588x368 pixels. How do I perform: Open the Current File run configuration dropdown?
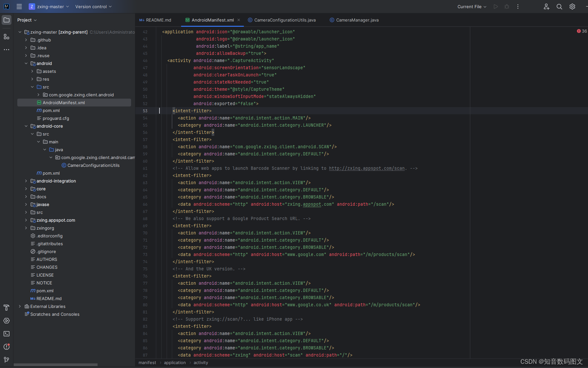(471, 7)
